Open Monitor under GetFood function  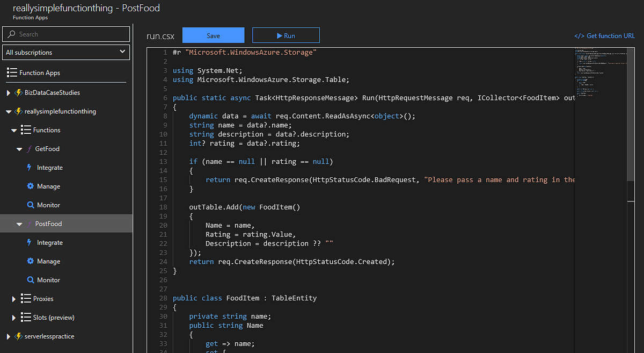pyautogui.click(x=48, y=205)
